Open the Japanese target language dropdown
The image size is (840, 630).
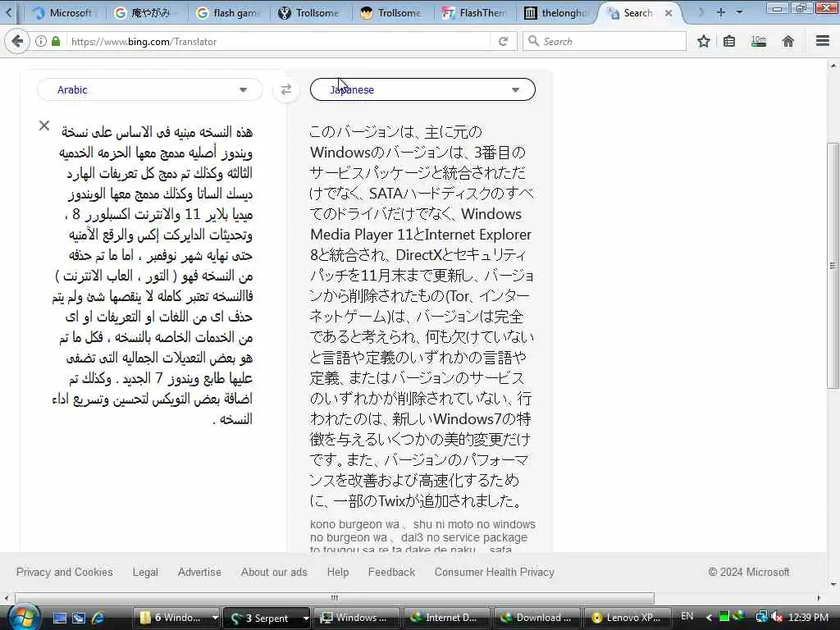pos(422,89)
